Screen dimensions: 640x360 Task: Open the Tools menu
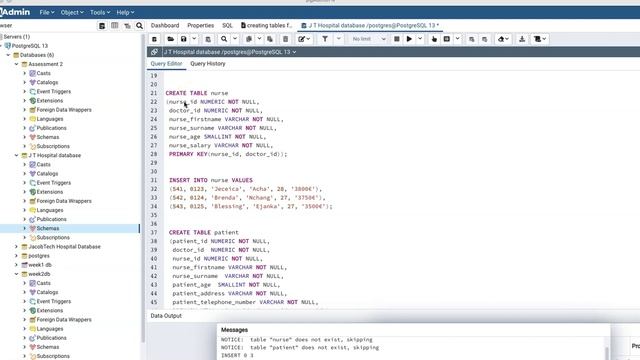pos(100,13)
